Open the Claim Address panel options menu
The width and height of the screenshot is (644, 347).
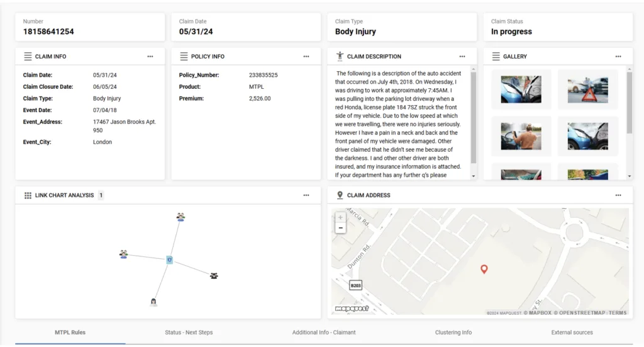coord(618,195)
